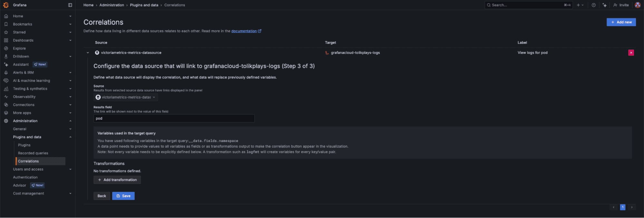Screen dimensions: 644x218
Task: Click the Home breadcrumb link
Action: [88, 5]
